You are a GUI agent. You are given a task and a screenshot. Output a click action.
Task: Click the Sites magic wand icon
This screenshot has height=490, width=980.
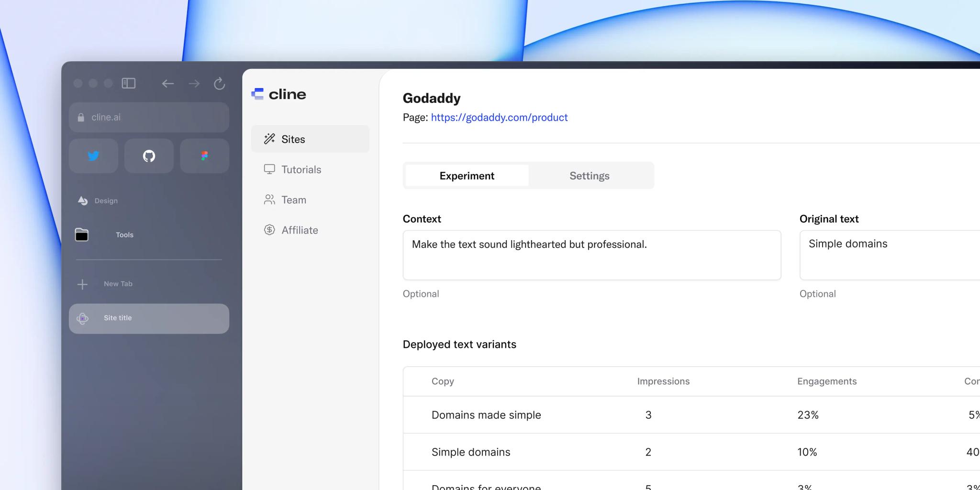269,139
